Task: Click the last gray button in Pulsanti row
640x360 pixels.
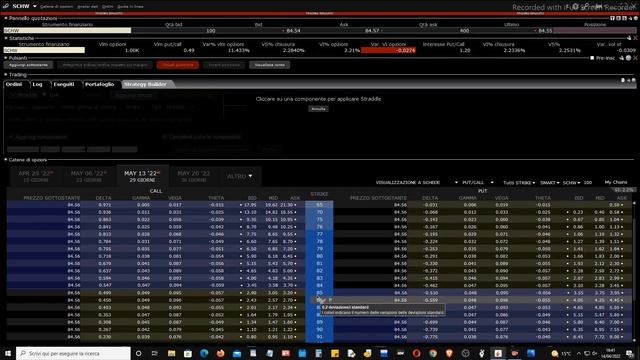Action: tap(269, 65)
